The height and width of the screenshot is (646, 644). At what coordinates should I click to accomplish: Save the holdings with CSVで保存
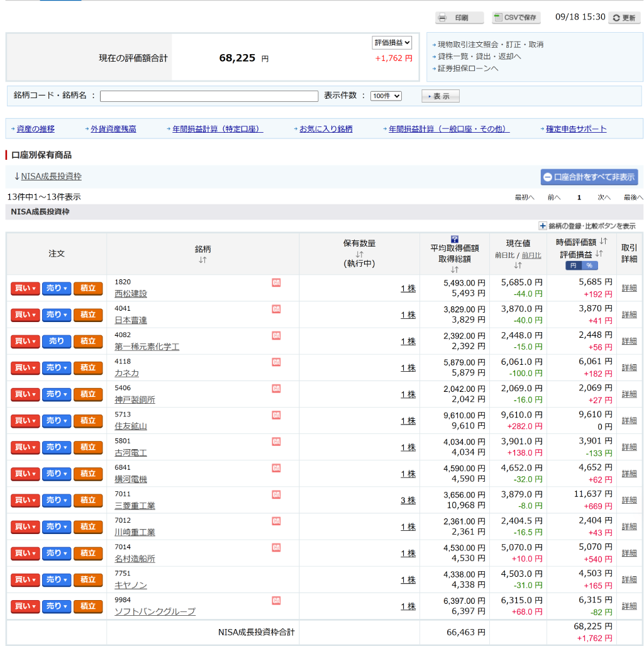point(516,18)
